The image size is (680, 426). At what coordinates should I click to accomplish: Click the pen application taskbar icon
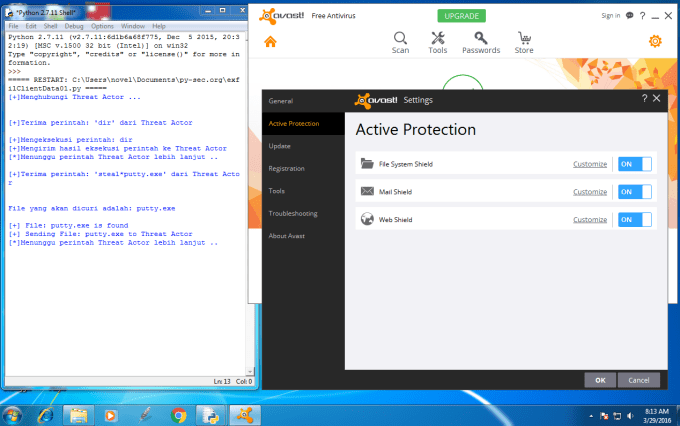145,416
